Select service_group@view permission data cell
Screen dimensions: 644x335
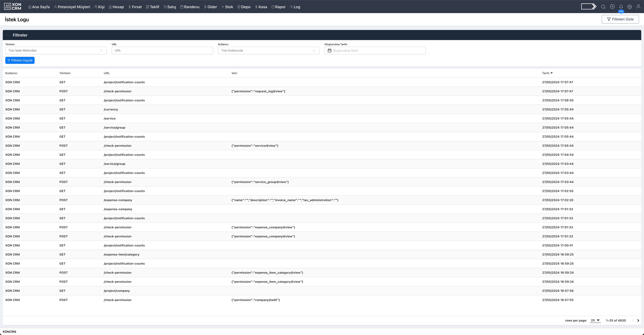point(260,182)
